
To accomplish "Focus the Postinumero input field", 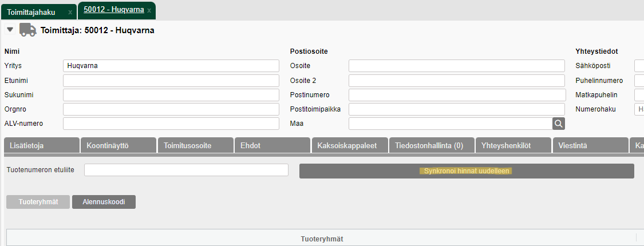I will click(457, 95).
